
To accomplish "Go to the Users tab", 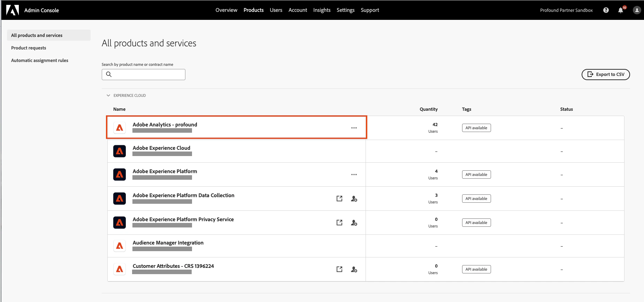I will tap(276, 10).
